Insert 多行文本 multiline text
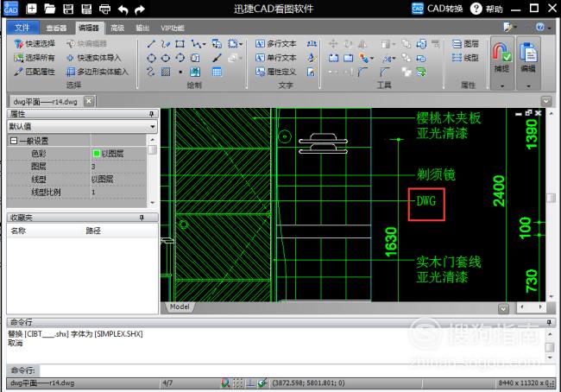 click(x=276, y=44)
